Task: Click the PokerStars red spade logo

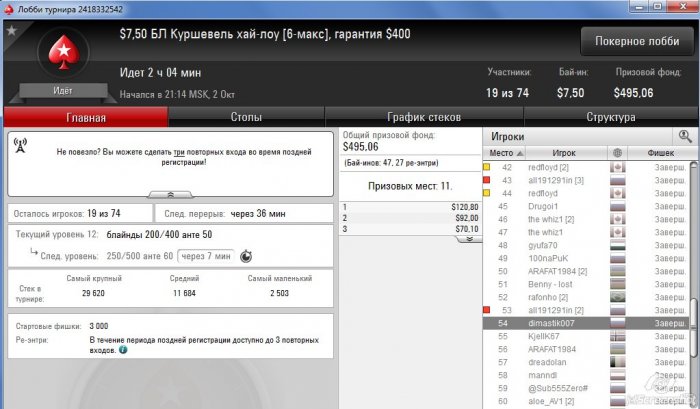Action: tap(64, 52)
